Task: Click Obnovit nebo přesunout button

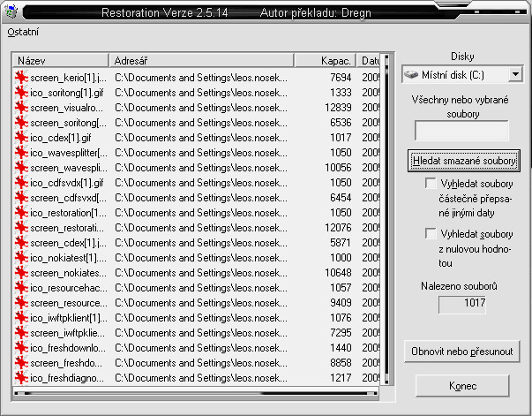Action: tap(461, 352)
